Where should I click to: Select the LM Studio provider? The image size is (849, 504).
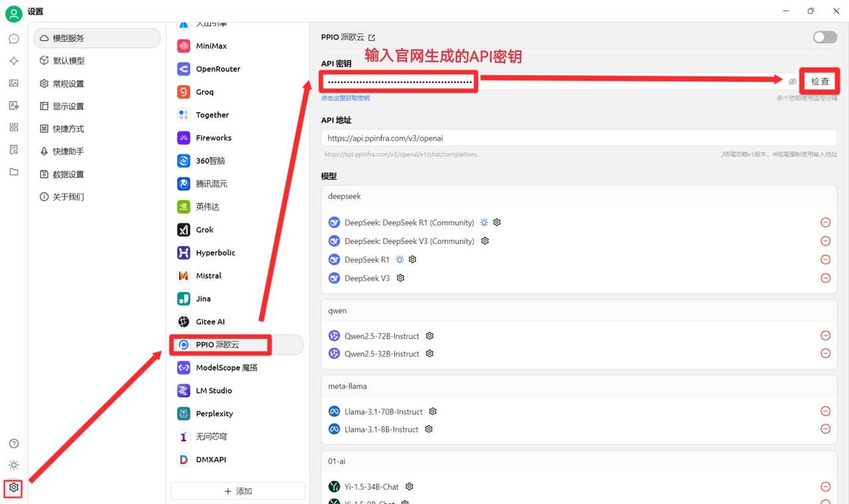237,391
